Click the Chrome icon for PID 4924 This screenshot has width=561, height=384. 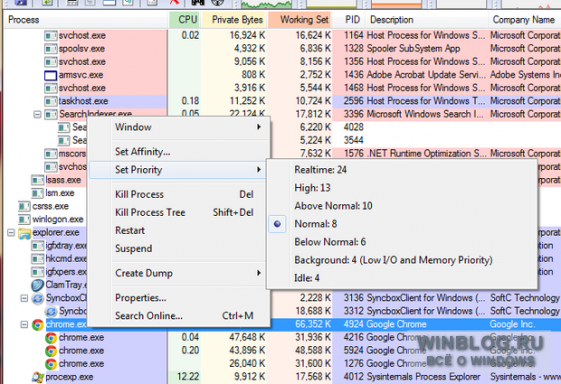click(x=38, y=325)
